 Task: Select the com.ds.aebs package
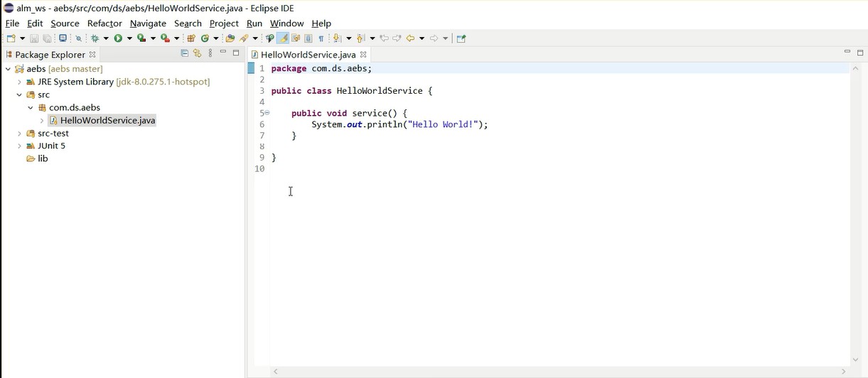coord(75,107)
